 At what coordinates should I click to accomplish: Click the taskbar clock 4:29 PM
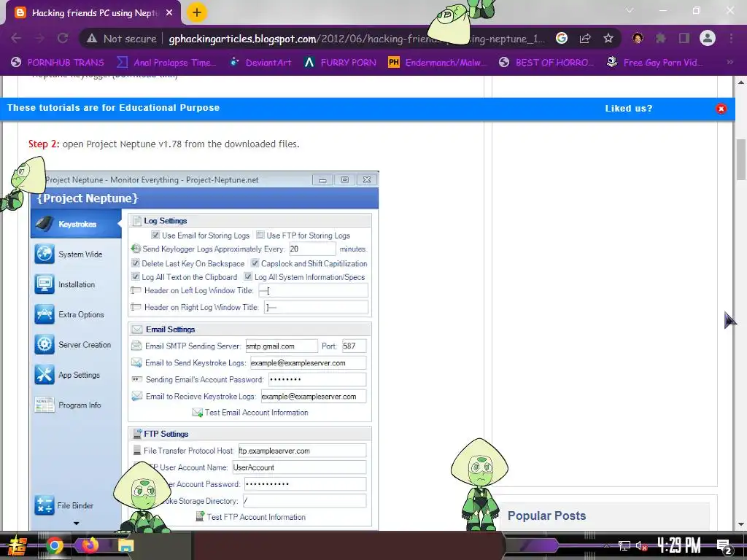tap(678, 545)
